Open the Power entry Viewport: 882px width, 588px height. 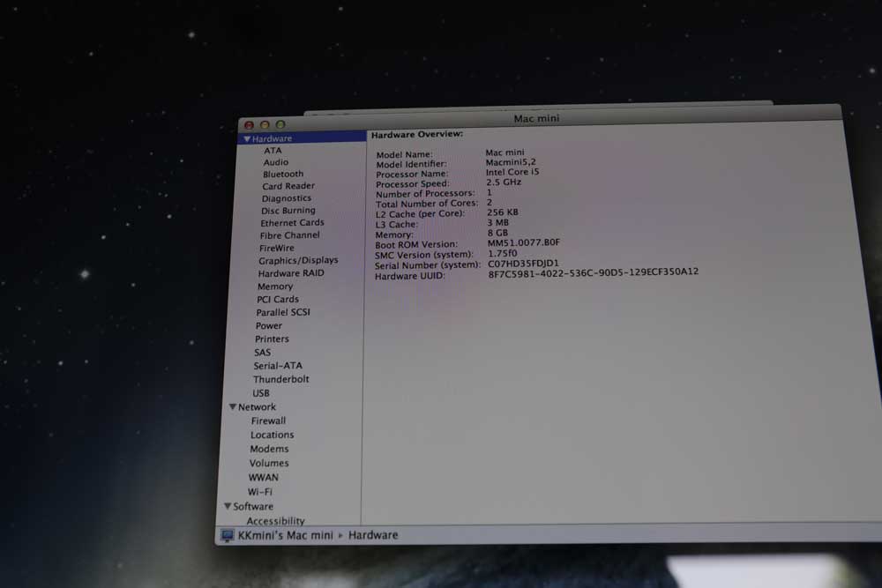(269, 326)
